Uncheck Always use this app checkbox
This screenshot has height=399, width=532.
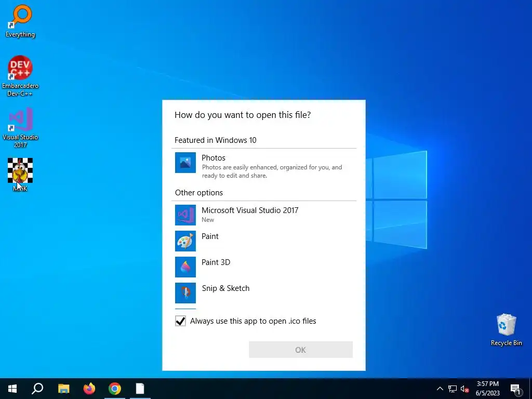pyautogui.click(x=180, y=321)
